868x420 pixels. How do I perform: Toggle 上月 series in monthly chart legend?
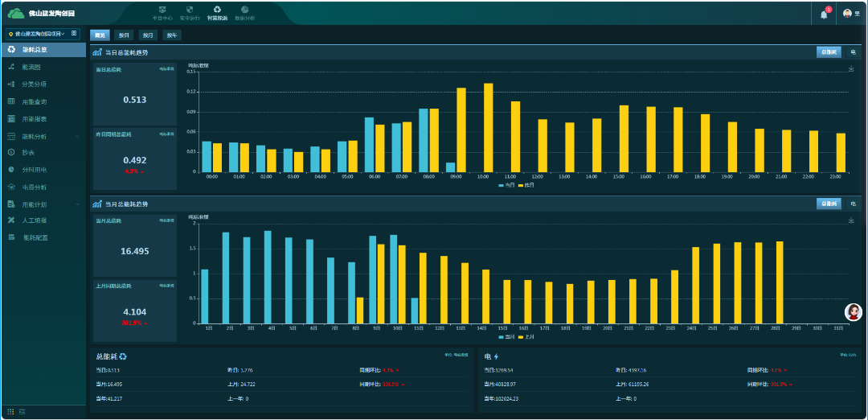pos(525,336)
